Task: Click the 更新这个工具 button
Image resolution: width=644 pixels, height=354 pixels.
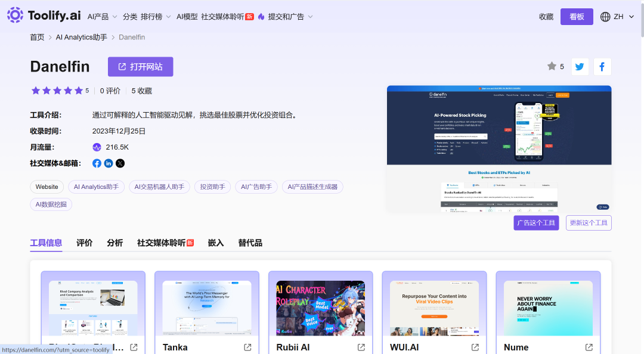Action: click(x=589, y=223)
